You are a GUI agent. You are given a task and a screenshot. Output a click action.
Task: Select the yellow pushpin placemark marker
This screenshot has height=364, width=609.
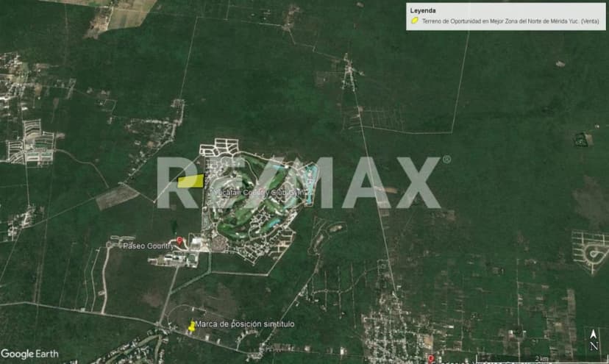(x=192, y=326)
